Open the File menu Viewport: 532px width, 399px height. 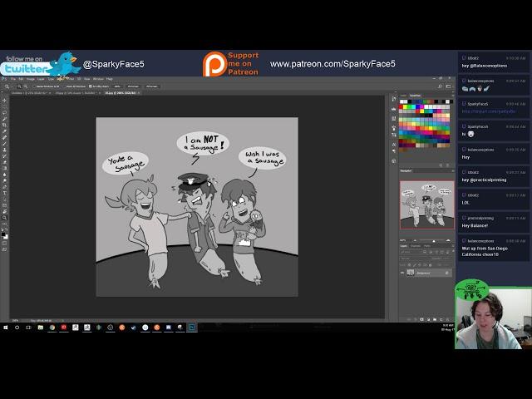pos(13,79)
